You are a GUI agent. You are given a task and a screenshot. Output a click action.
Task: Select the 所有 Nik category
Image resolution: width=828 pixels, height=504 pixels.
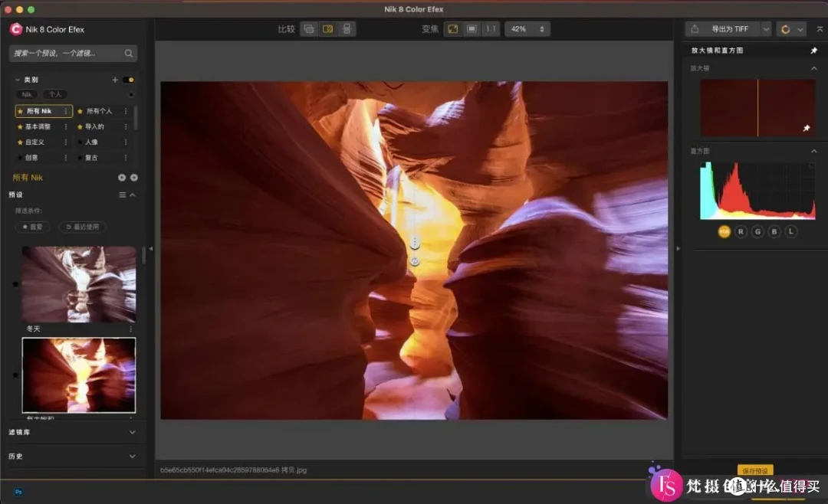pyautogui.click(x=44, y=111)
